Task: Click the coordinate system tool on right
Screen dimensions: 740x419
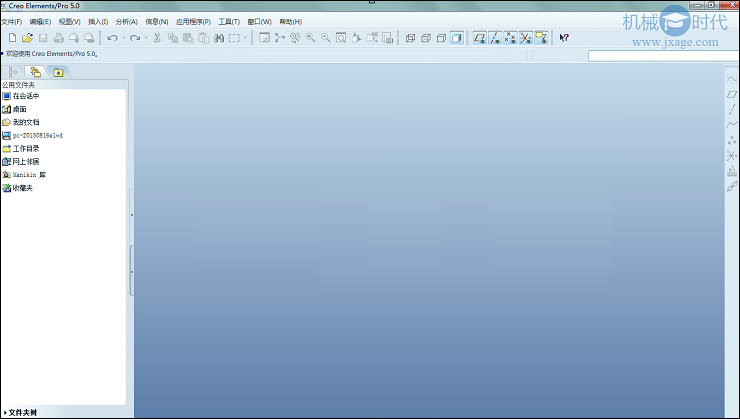Action: pos(732,155)
